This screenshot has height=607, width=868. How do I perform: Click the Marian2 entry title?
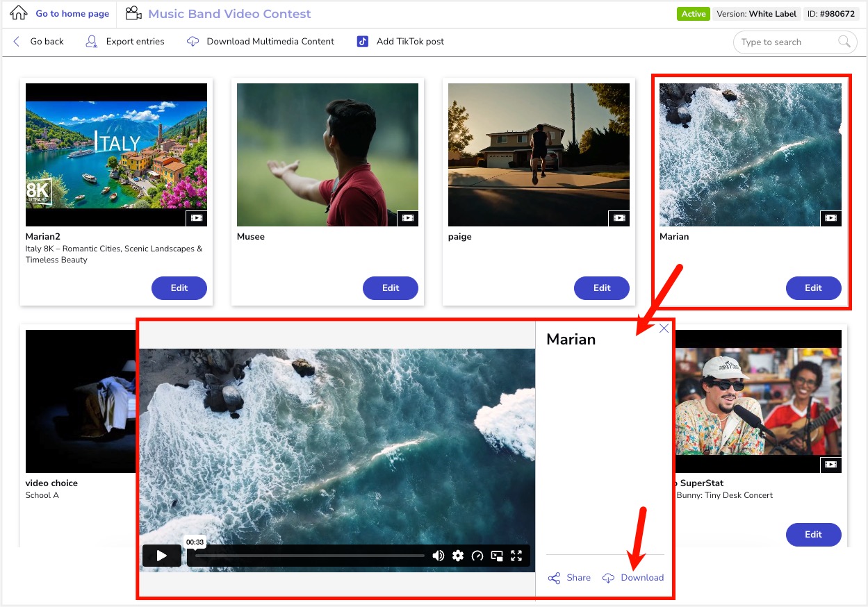point(43,237)
